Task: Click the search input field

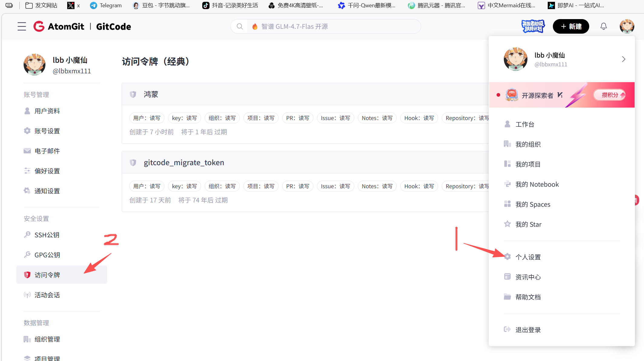Action: click(x=333, y=27)
